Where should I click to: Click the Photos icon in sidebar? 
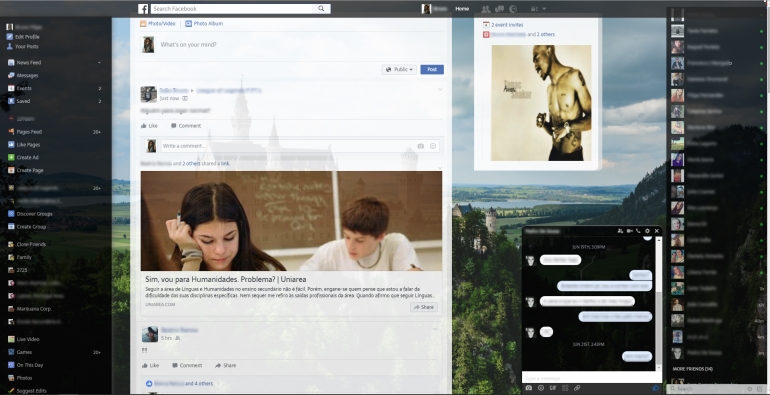coord(11,378)
